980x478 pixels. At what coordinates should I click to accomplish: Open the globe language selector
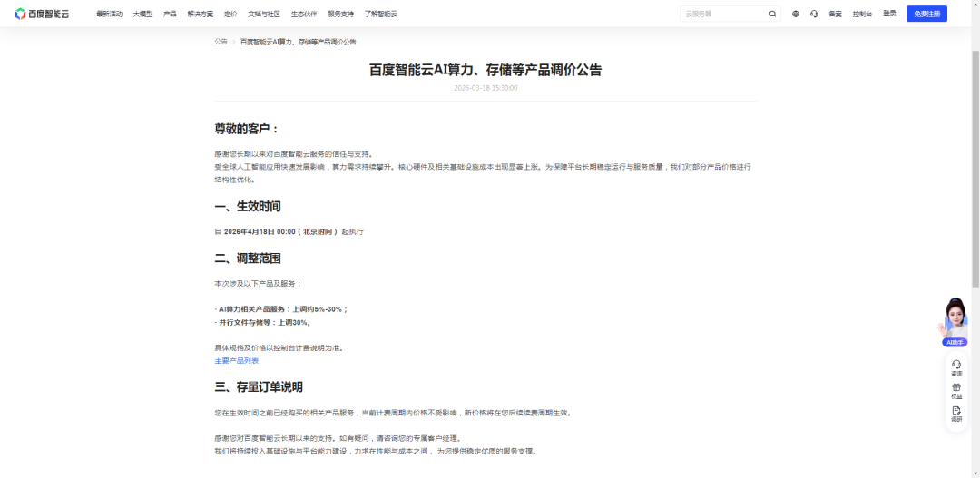[796, 14]
